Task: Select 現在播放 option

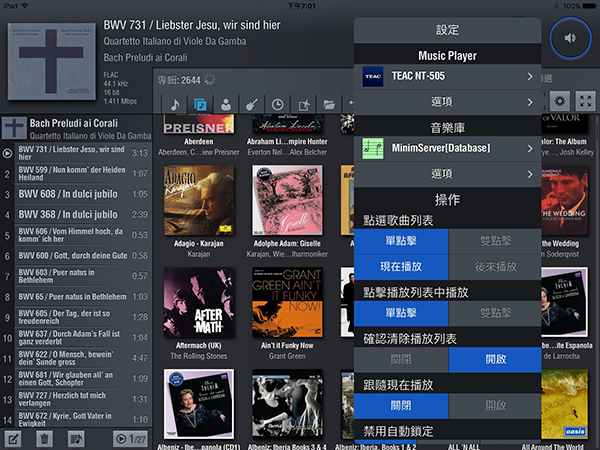Action: [401, 267]
